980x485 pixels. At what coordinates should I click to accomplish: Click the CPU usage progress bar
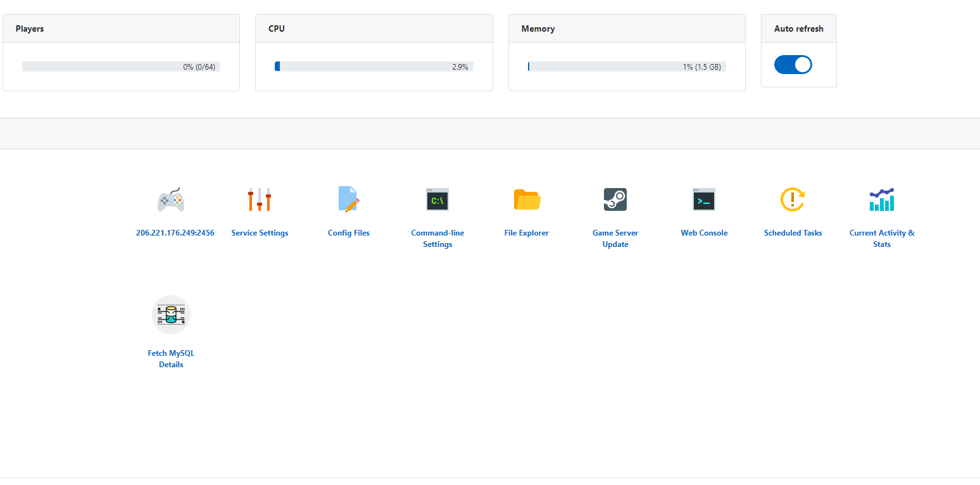tap(374, 66)
